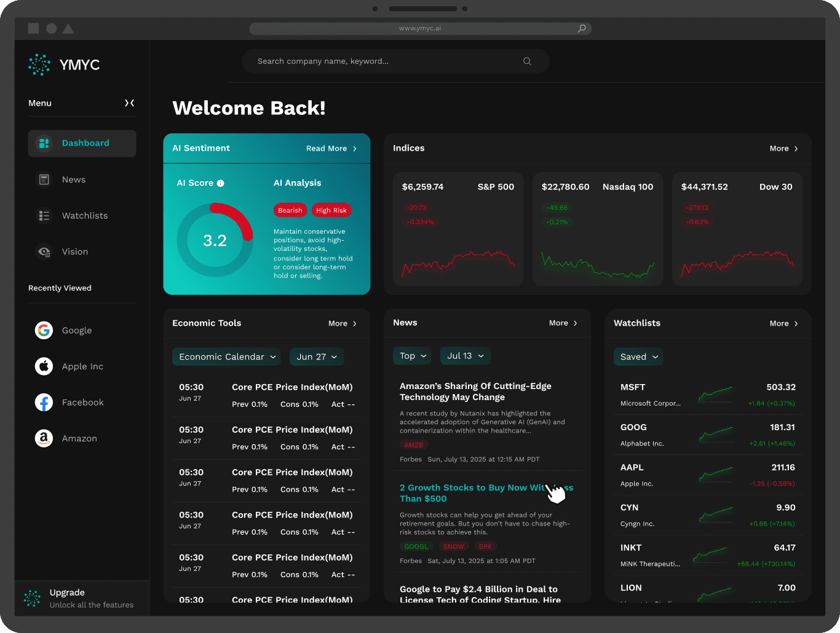Click the Vision eye icon
Screen dimensions: 840x633
click(44, 251)
